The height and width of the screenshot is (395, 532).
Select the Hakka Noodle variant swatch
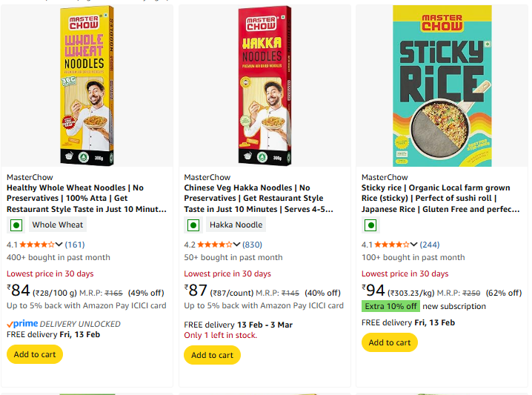pos(236,225)
